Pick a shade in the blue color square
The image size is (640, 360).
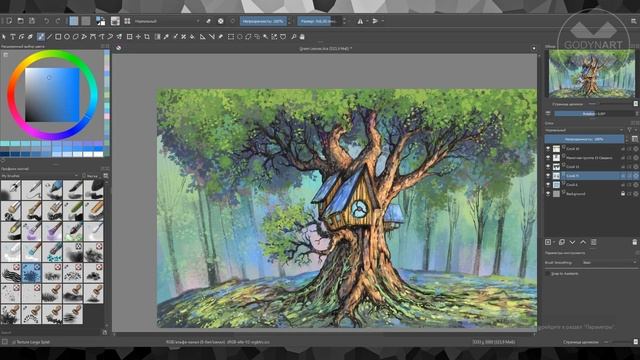coord(52,95)
